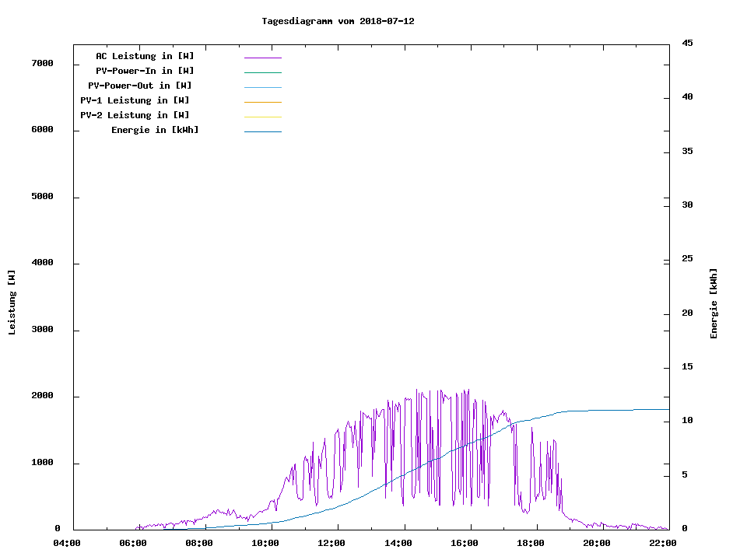The image size is (747, 560).
Task: Click the chart title Tagesdiagramm vom 2018-07-12
Action: coord(338,21)
